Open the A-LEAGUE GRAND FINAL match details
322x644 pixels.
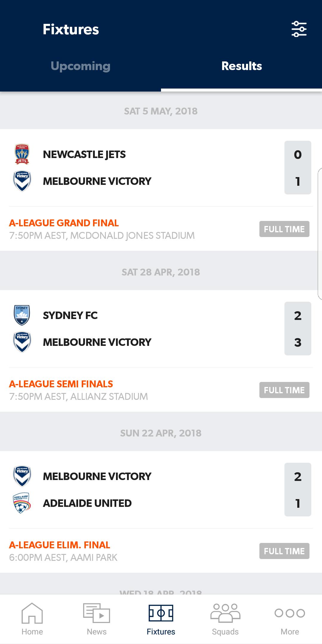(x=64, y=222)
